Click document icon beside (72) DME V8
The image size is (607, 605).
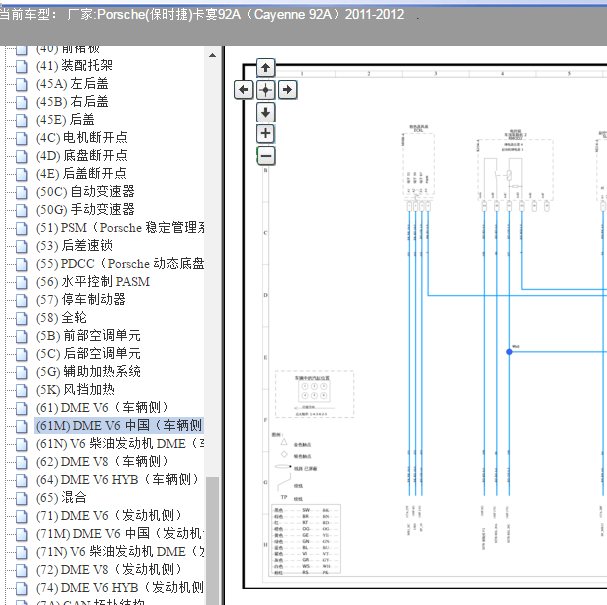22,570
